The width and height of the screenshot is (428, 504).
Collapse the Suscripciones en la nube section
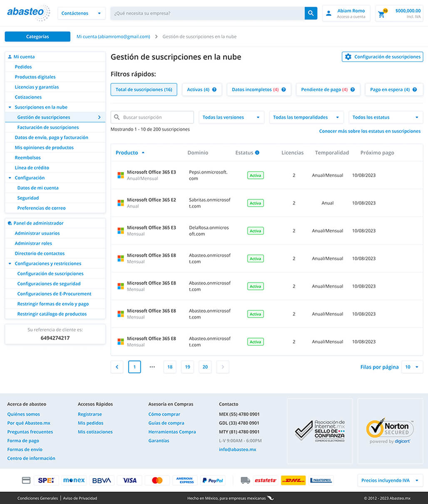10,107
